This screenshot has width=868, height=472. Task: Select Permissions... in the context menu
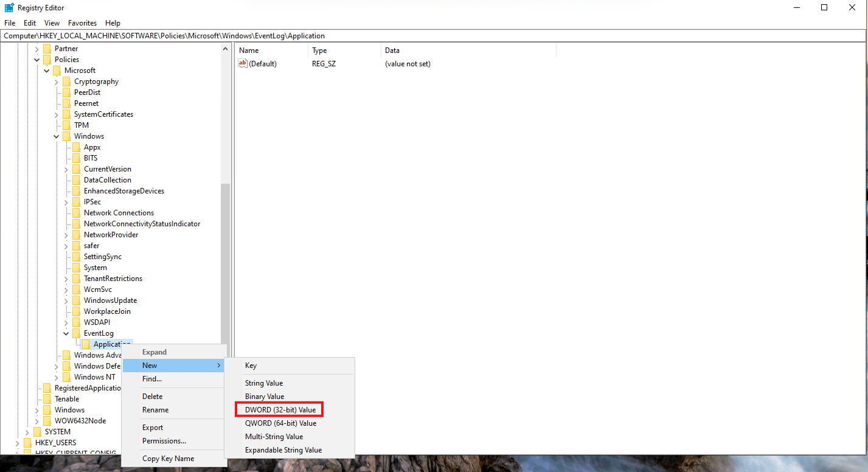(164, 441)
